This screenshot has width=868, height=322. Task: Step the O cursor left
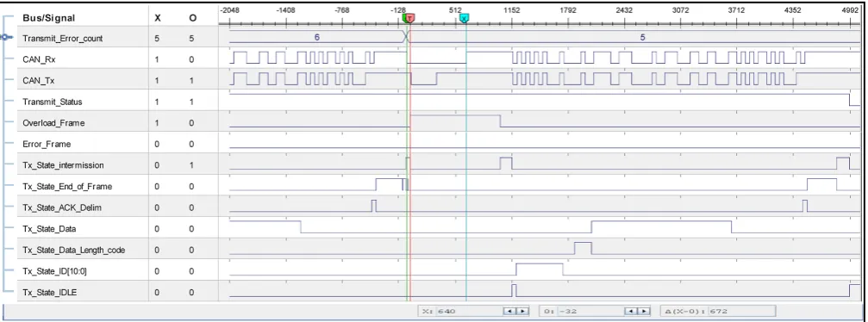tap(631, 311)
